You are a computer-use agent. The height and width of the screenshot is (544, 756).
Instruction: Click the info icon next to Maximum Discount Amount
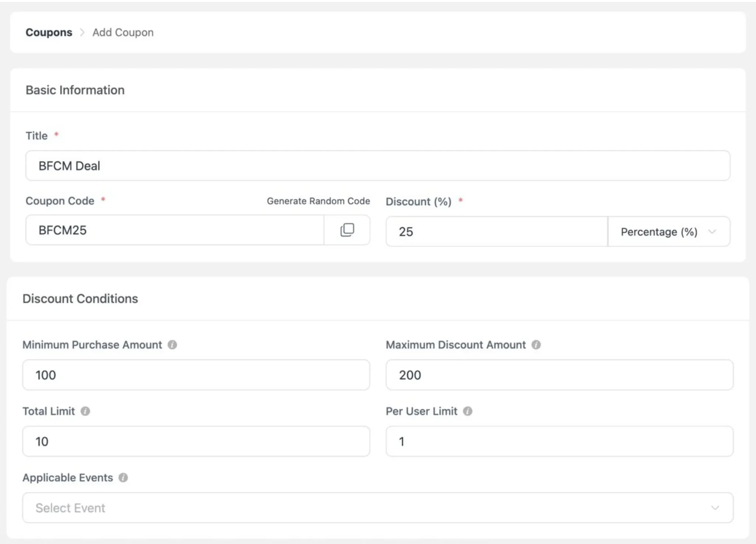click(x=536, y=345)
